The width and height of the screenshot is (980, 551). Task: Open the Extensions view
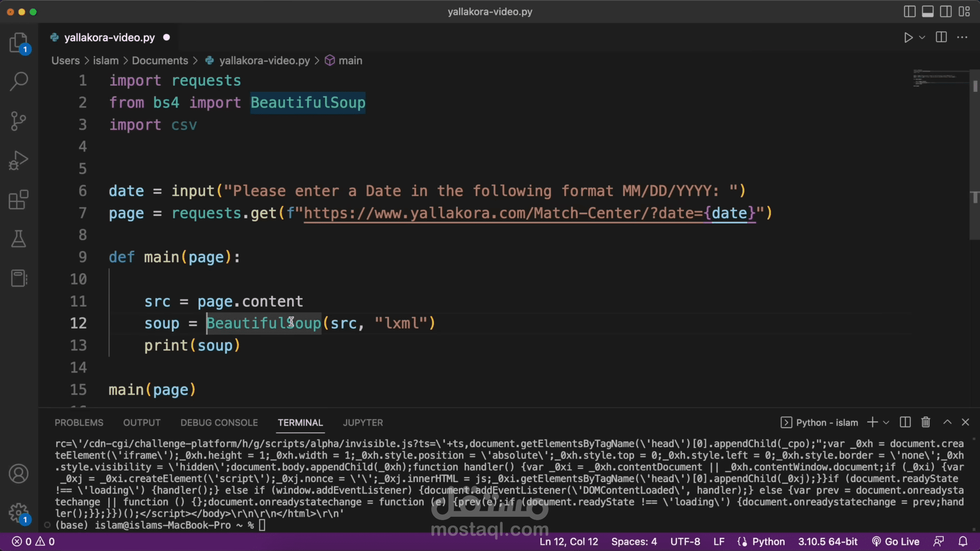tap(18, 199)
